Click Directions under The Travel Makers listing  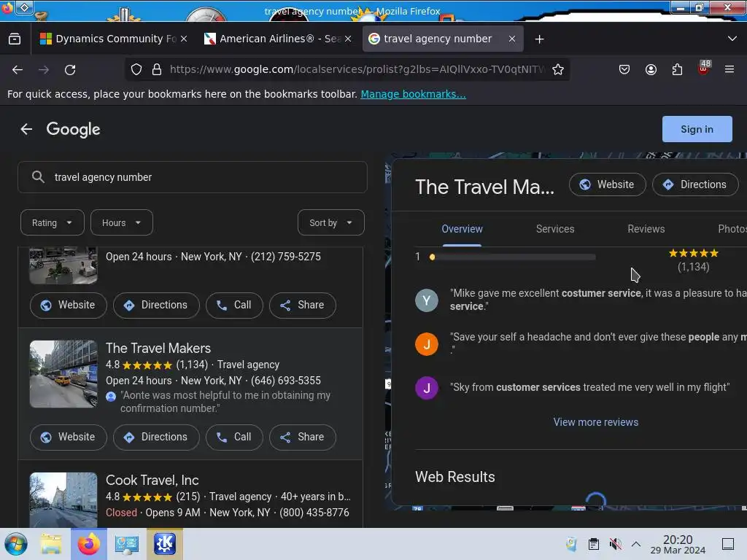[156, 437]
